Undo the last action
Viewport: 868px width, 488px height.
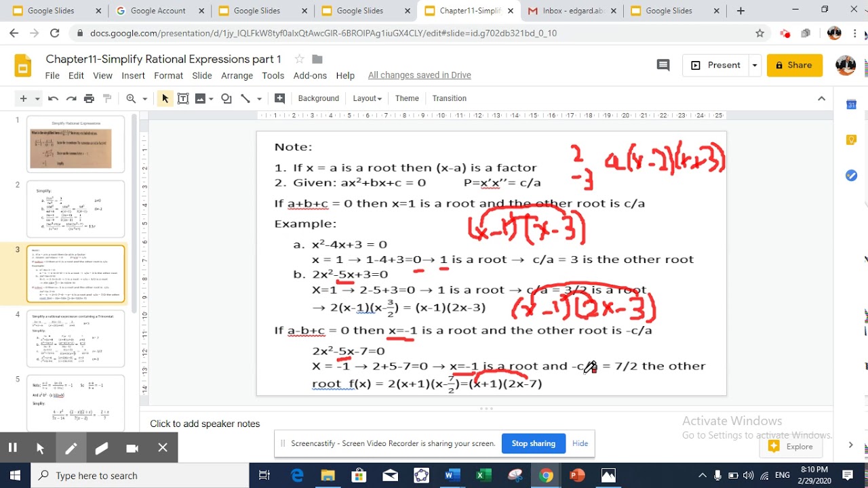coord(54,98)
